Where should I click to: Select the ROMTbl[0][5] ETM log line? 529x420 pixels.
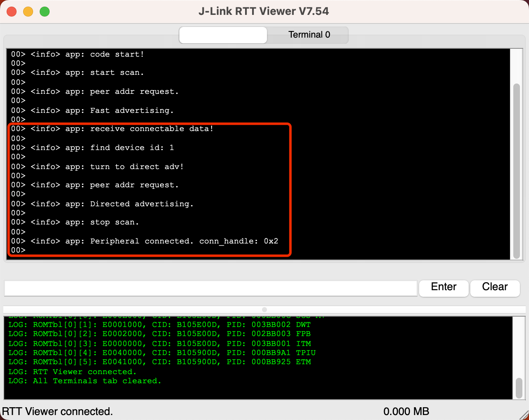(x=160, y=362)
